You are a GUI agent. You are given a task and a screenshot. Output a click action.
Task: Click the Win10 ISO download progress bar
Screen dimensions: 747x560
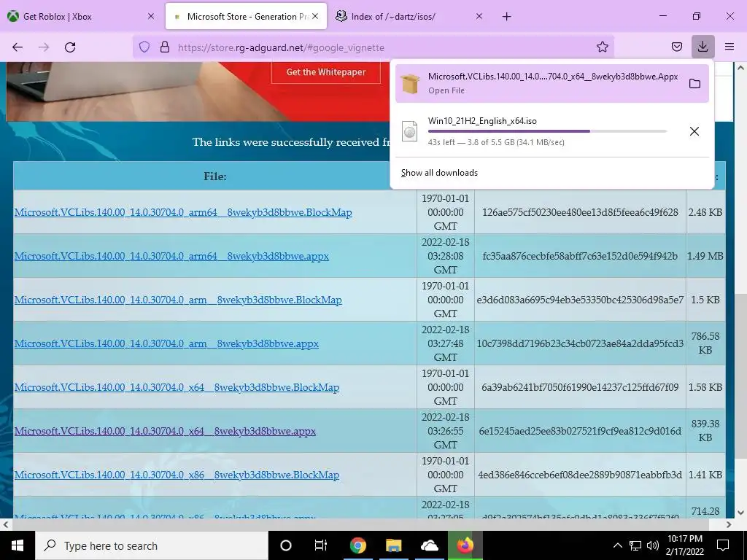click(547, 131)
